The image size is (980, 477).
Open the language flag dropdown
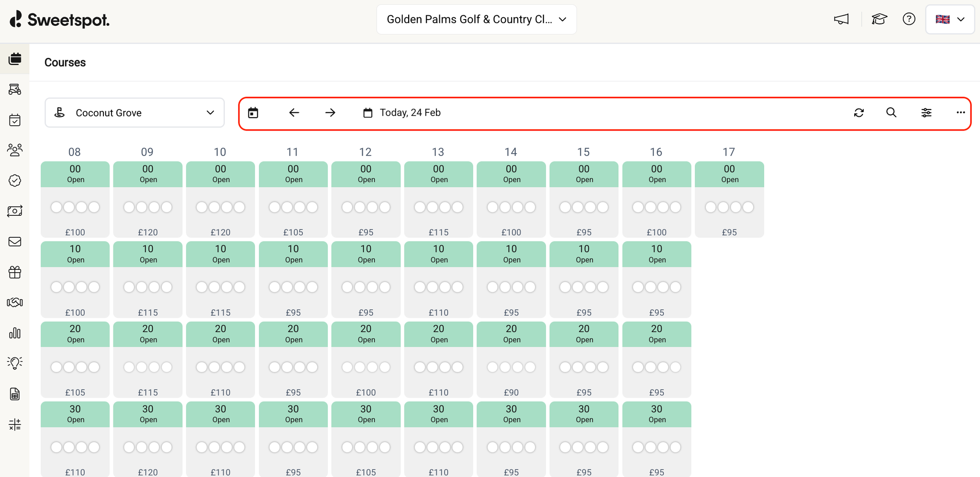point(950,20)
